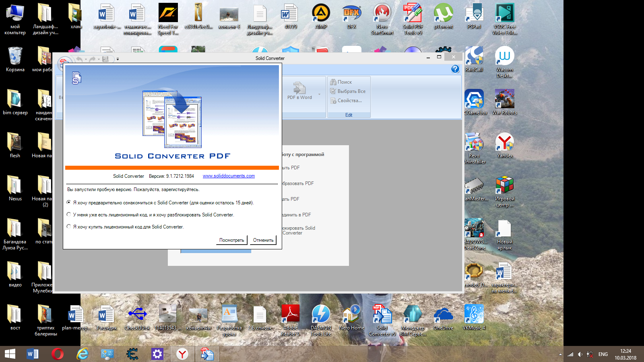Image resolution: width=644 pixels, height=362 pixels.
Task: Click Поиск in the Edit group
Action: pos(341,82)
